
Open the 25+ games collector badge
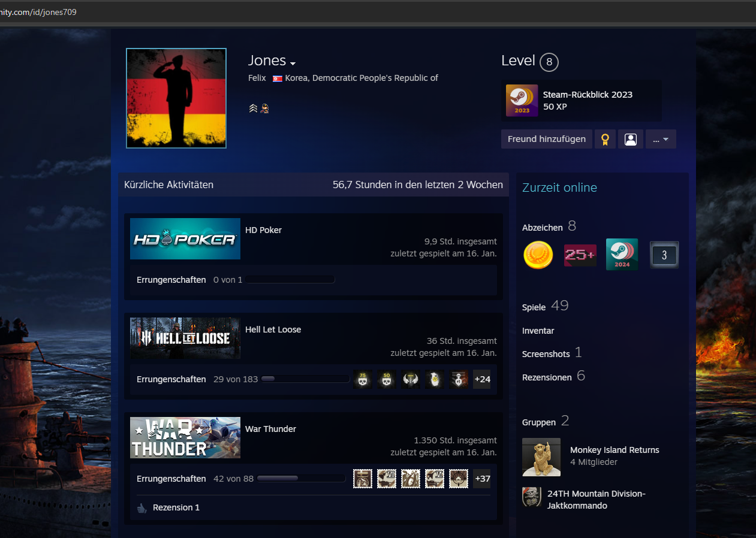[580, 255]
